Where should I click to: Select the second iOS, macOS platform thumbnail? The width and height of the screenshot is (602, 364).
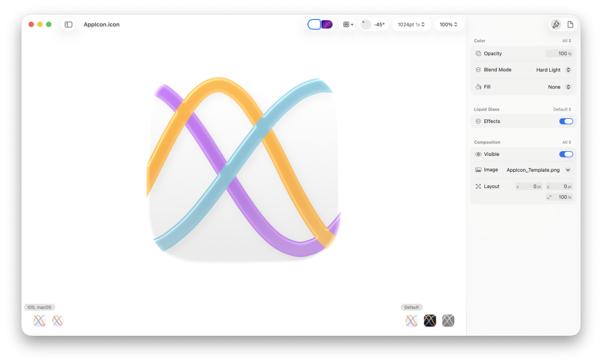click(x=58, y=320)
